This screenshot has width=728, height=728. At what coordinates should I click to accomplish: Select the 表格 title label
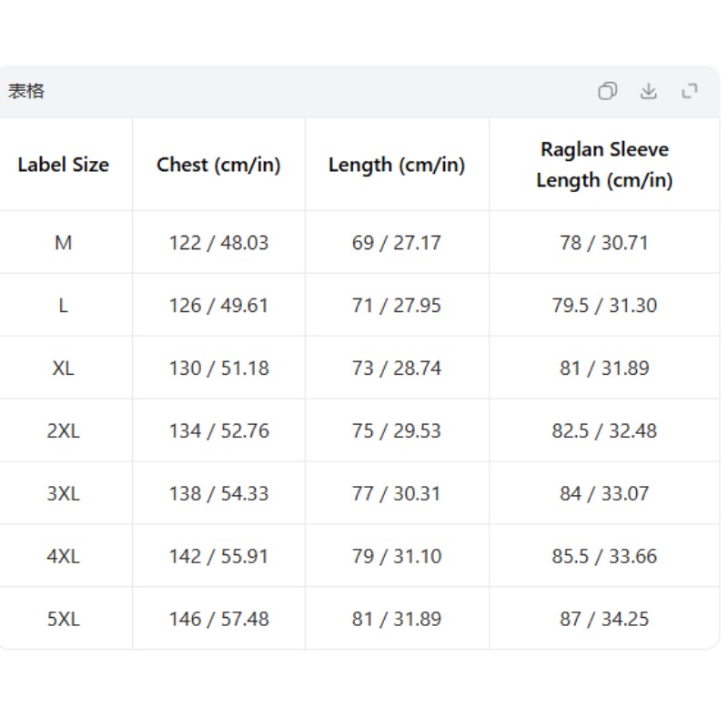26,91
